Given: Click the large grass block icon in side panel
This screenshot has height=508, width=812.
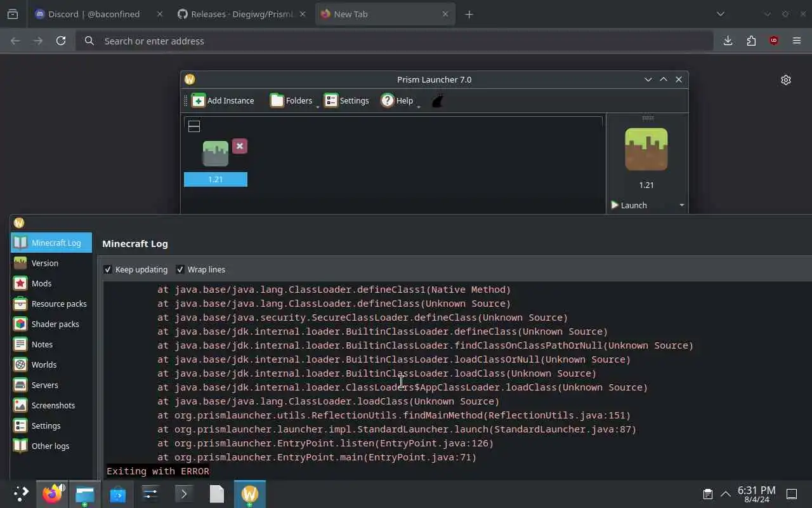Looking at the screenshot, I should click(646, 149).
